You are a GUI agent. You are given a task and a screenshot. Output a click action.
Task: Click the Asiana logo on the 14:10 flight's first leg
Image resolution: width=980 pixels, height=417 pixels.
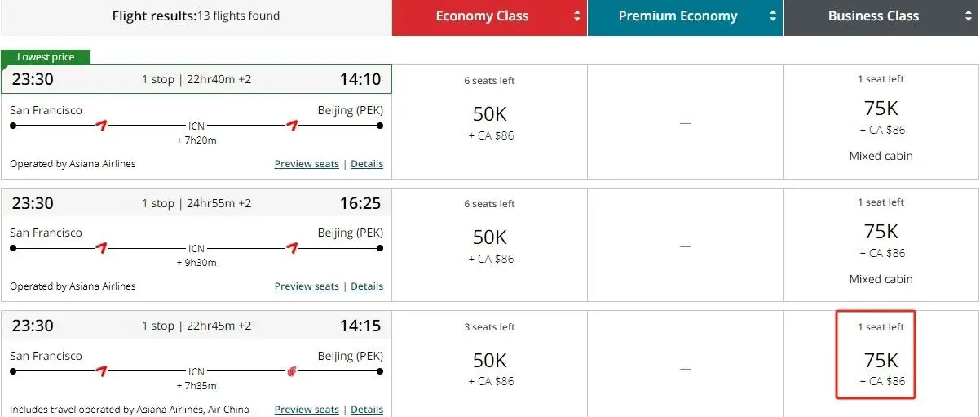101,125
